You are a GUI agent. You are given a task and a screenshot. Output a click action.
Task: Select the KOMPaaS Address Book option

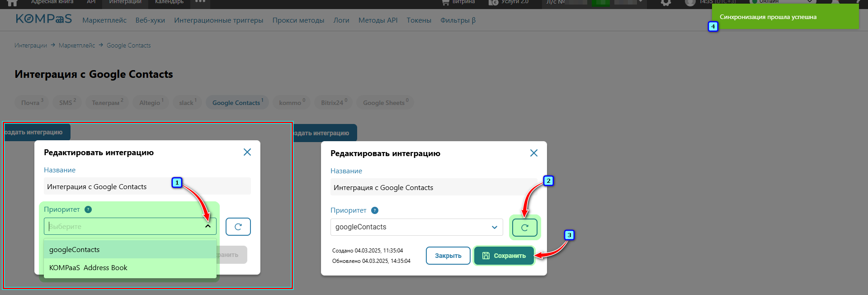[x=130, y=268]
